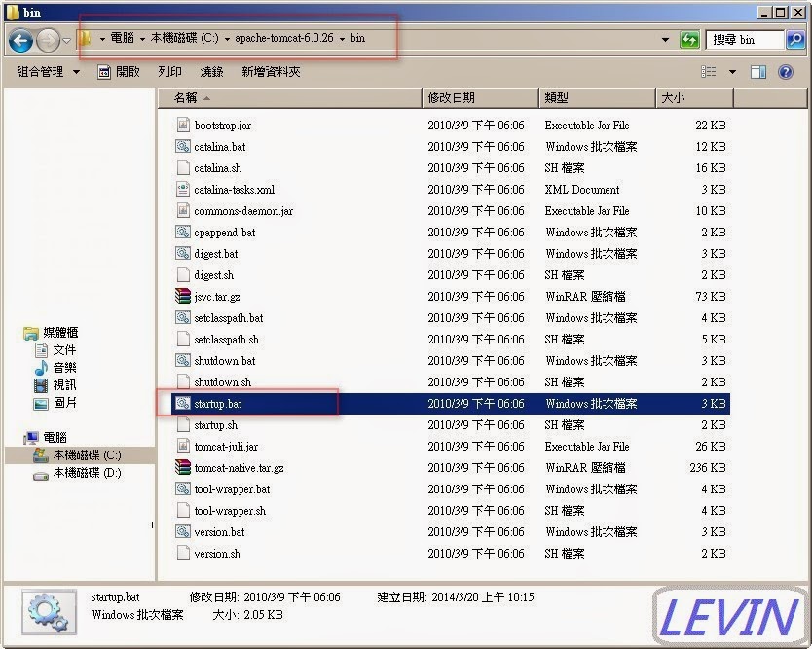This screenshot has height=649, width=812.
Task: Select the shutdown.sh file name
Action: tap(223, 382)
